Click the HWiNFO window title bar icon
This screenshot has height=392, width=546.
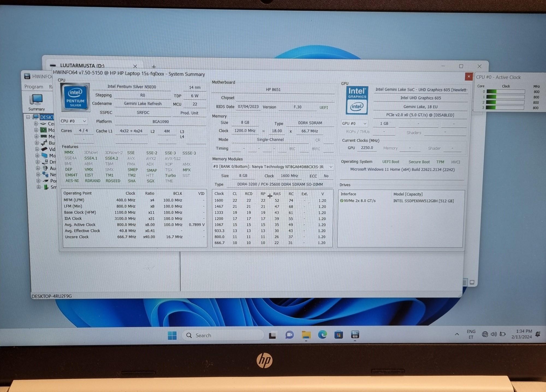tap(27, 76)
